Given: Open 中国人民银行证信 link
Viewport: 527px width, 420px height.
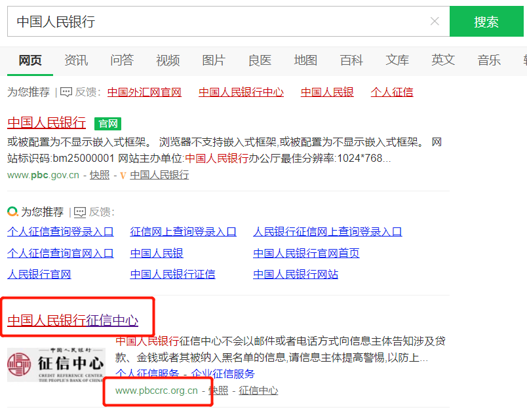Looking at the screenshot, I should (x=173, y=275).
